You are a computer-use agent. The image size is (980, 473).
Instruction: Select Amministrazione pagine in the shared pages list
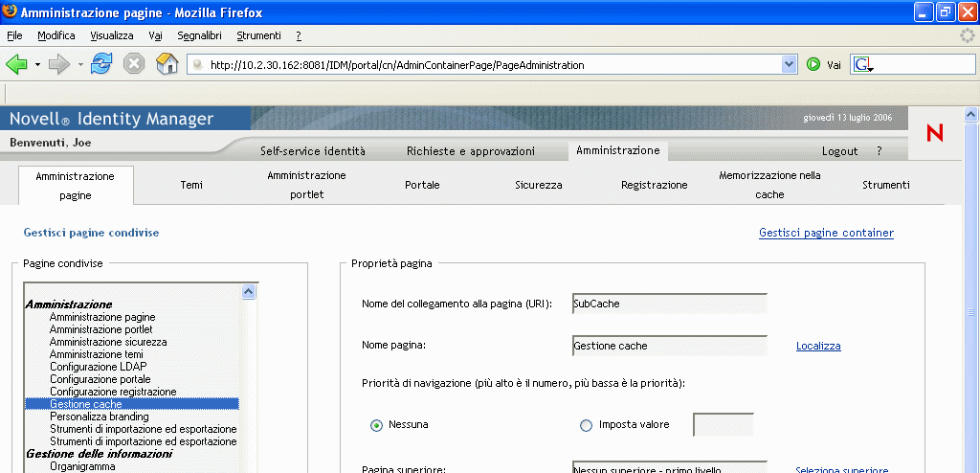(102, 317)
